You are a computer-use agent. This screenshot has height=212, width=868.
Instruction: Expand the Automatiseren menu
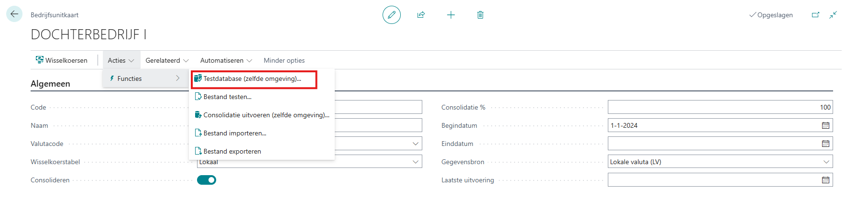tap(226, 60)
